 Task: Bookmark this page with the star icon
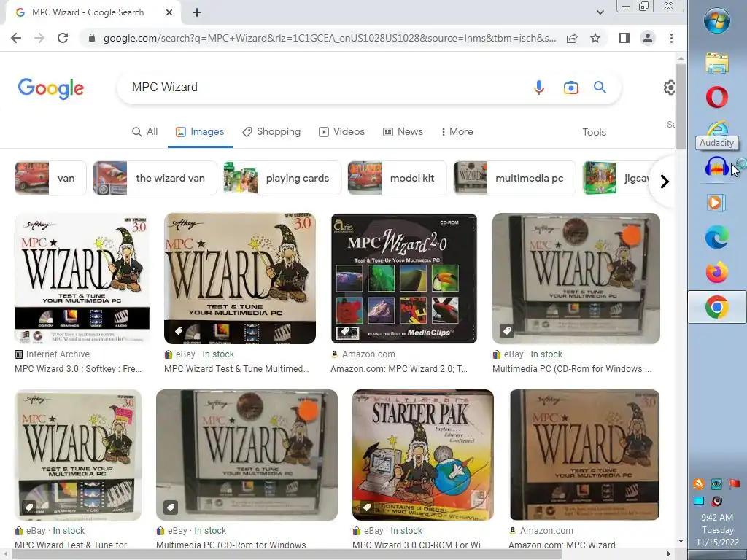click(x=595, y=38)
